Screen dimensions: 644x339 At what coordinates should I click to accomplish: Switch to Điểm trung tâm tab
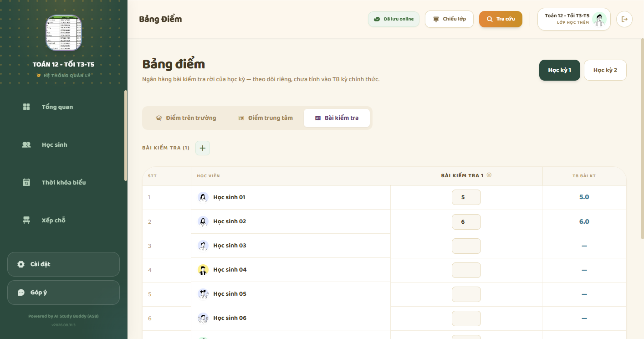click(x=266, y=118)
